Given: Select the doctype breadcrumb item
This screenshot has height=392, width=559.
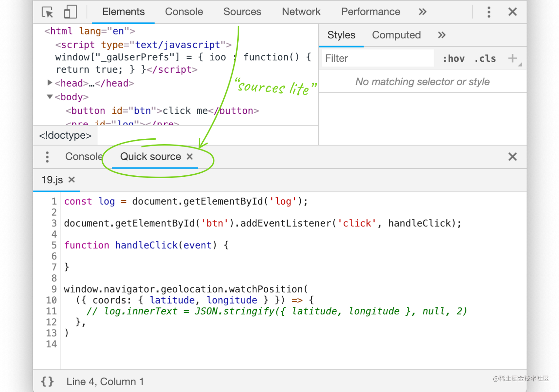Looking at the screenshot, I should [x=65, y=135].
